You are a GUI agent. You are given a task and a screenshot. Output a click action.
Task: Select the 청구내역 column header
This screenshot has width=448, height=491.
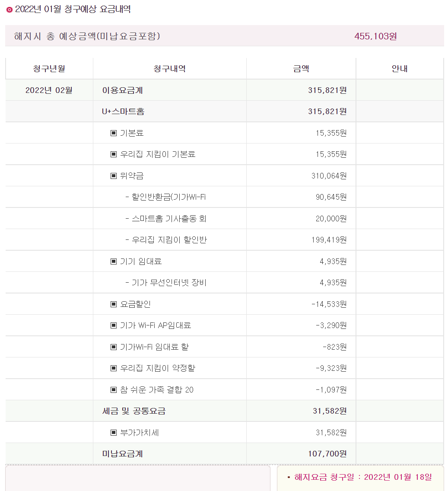(169, 69)
